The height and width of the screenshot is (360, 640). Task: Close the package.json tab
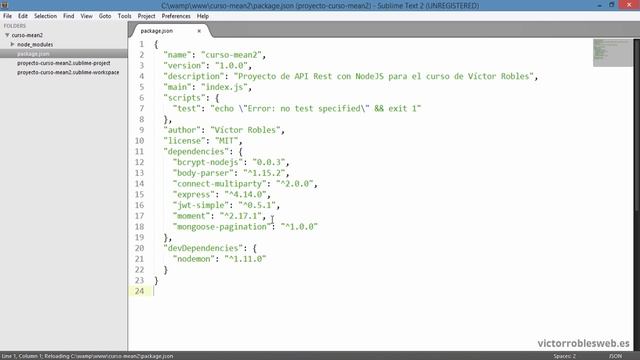(x=199, y=31)
